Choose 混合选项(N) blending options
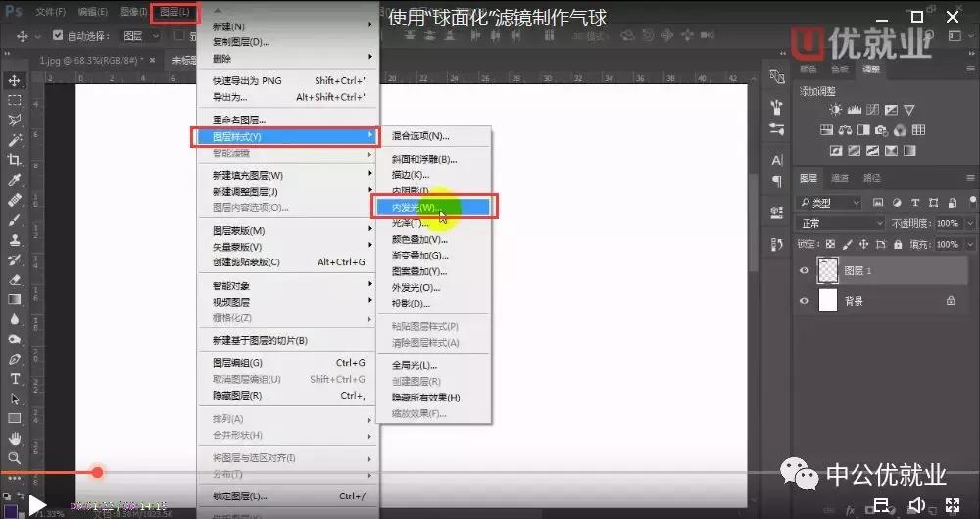 pos(434,135)
